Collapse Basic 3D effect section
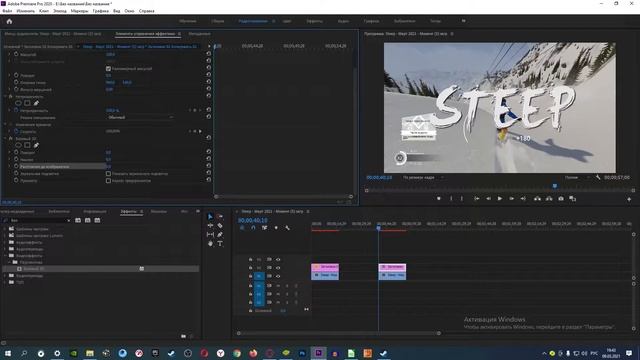 tap(6, 139)
